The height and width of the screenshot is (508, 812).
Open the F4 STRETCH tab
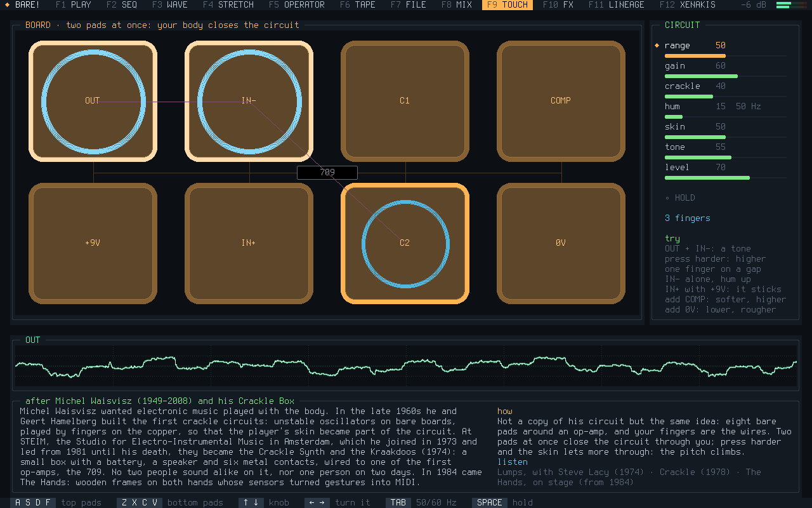[x=228, y=5]
